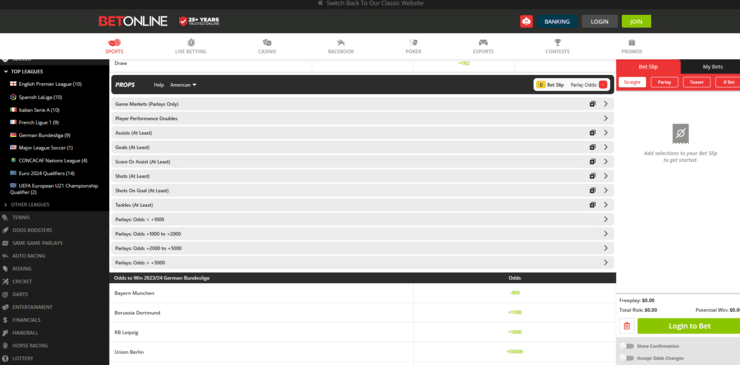The height and width of the screenshot is (365, 740).
Task: Click the Cricket sidebar icon
Action: pos(5,281)
